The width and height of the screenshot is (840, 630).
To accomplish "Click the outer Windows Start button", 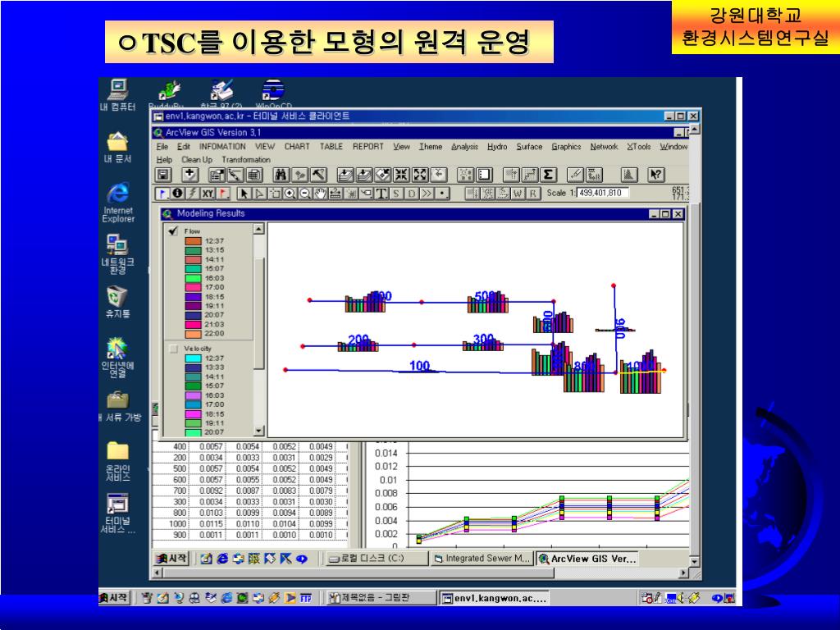I will pos(113,597).
